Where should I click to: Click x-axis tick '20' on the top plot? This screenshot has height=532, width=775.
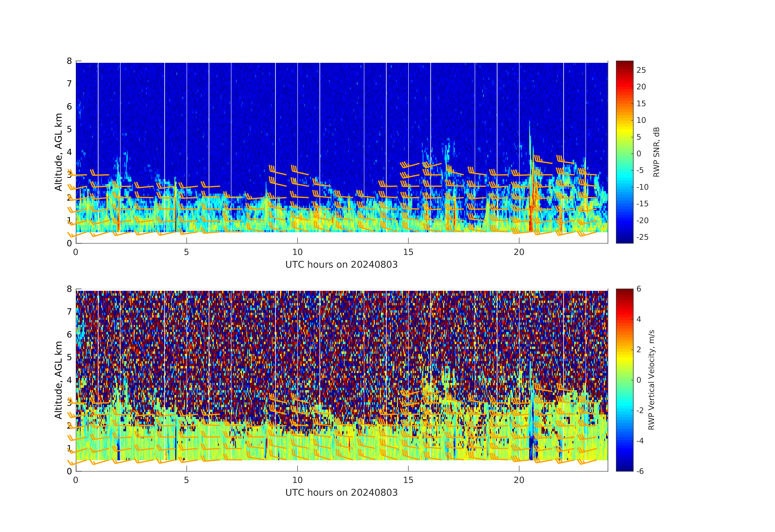point(519,253)
